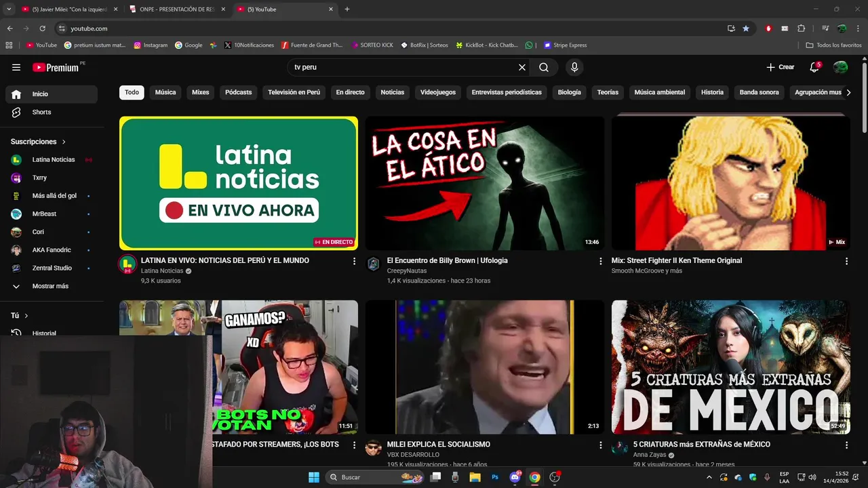The image size is (868, 488).
Task: Go to Inicio in the sidebar
Action: pos(52,94)
